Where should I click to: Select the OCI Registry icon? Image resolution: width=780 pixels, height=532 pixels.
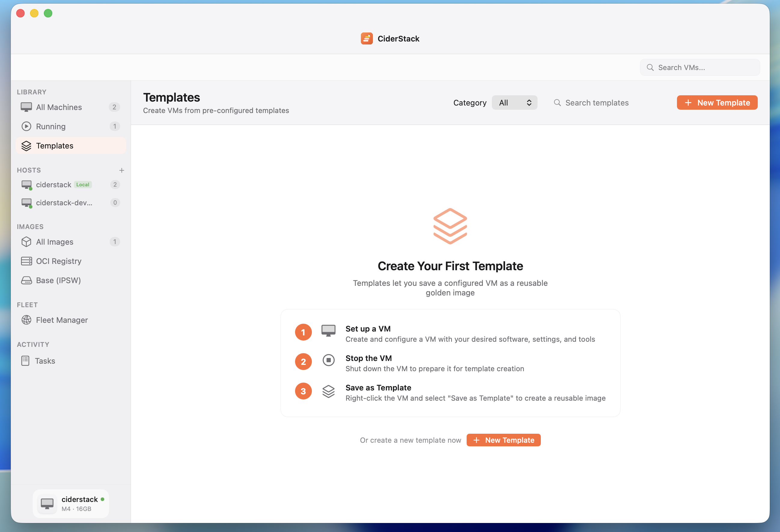26,261
